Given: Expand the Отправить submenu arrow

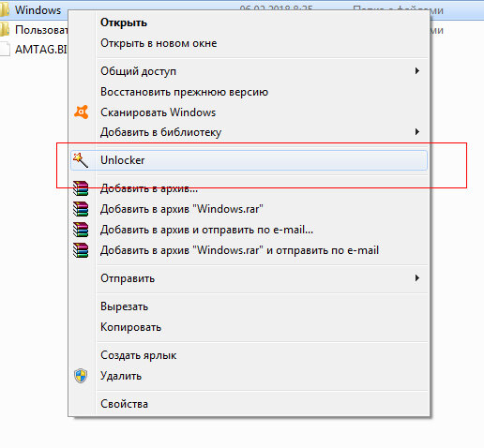Looking at the screenshot, I should 417,278.
